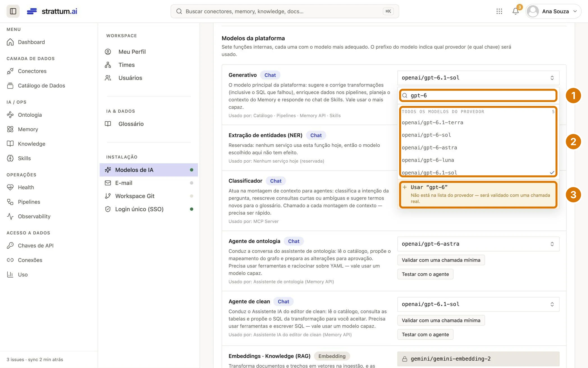Use custom model "gpt-6" option
This screenshot has width=588, height=368.
tap(478, 194)
